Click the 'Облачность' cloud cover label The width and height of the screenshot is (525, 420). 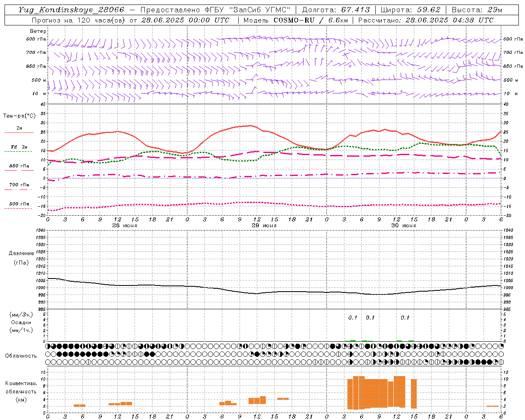21,356
